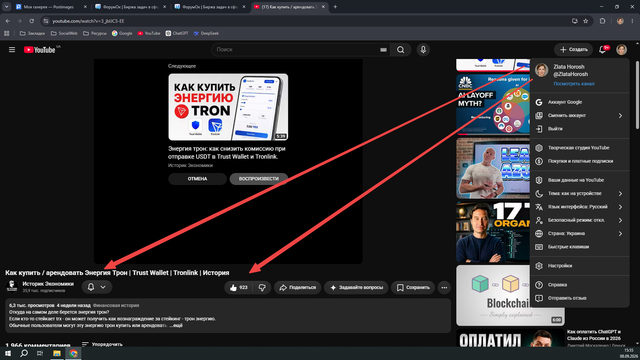The height and width of the screenshot is (360, 640).
Task: Click the Создать create button
Action: (x=573, y=50)
